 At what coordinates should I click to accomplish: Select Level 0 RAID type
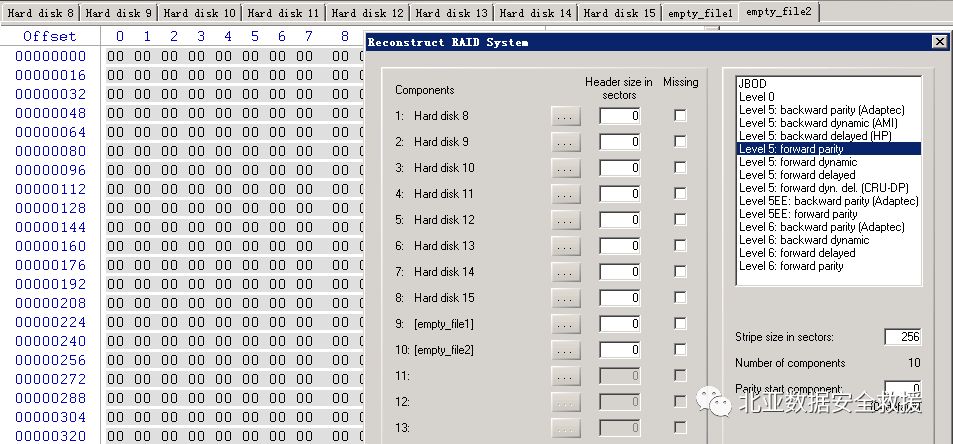coord(829,97)
